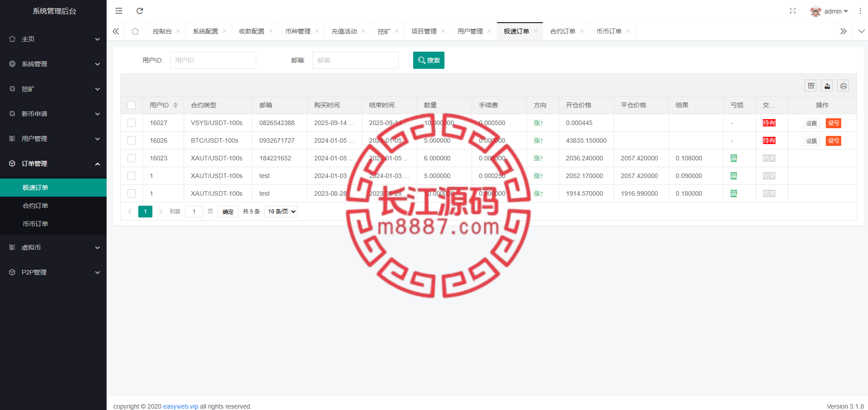Expand the 新币申请 sidebar menu

[53, 114]
